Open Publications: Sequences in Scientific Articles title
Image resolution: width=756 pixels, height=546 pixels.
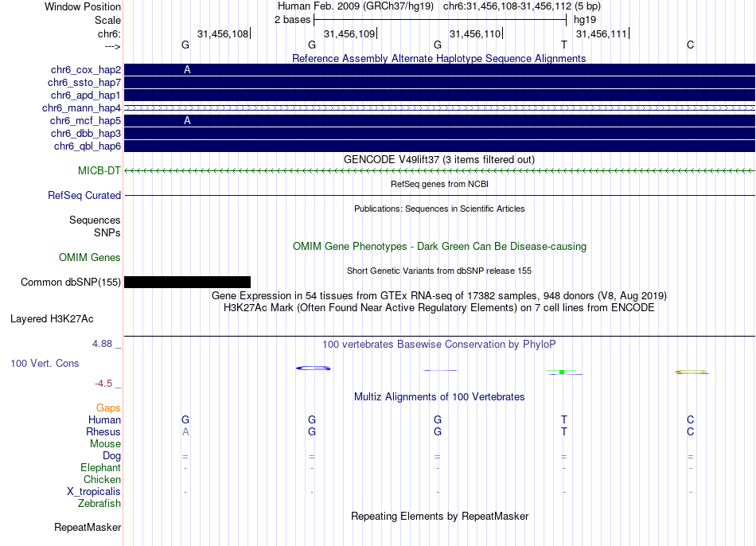point(439,209)
